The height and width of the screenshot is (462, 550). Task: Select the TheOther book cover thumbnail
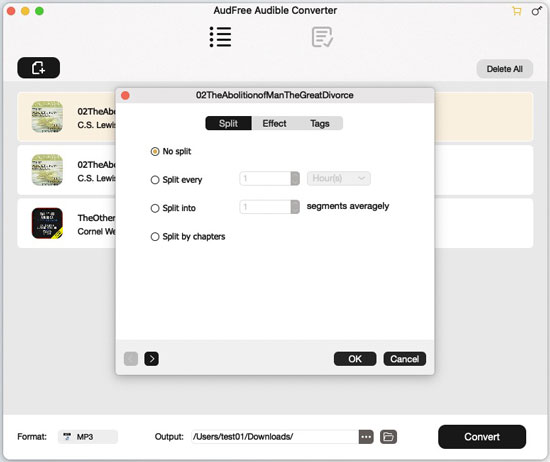click(47, 223)
